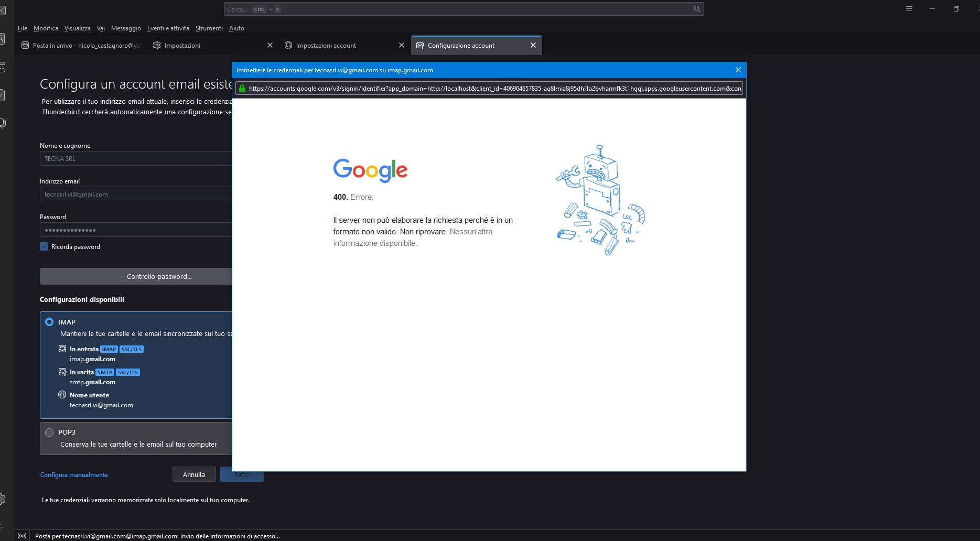The image size is (980, 541).
Task: Click the IMAP badge next to In entrata
Action: click(109, 349)
